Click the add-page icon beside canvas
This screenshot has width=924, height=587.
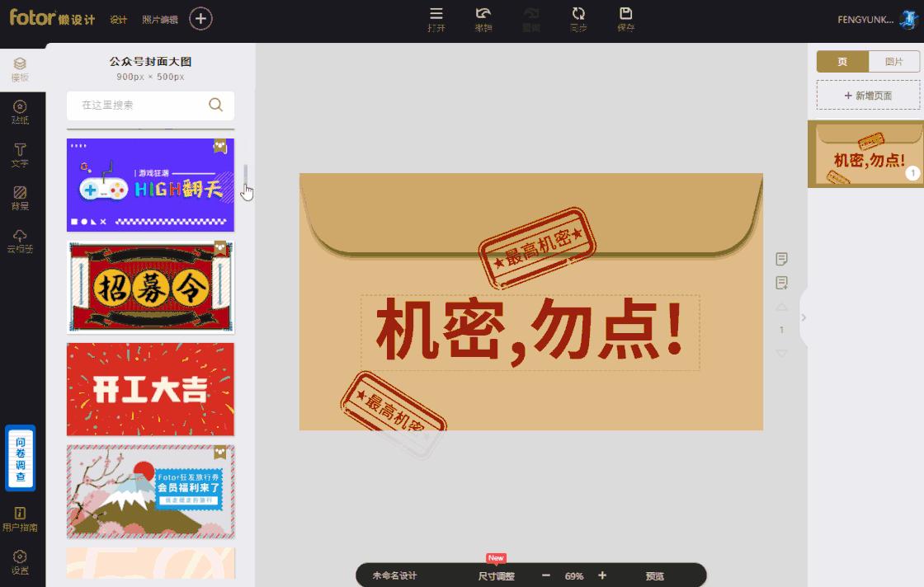coord(781,284)
